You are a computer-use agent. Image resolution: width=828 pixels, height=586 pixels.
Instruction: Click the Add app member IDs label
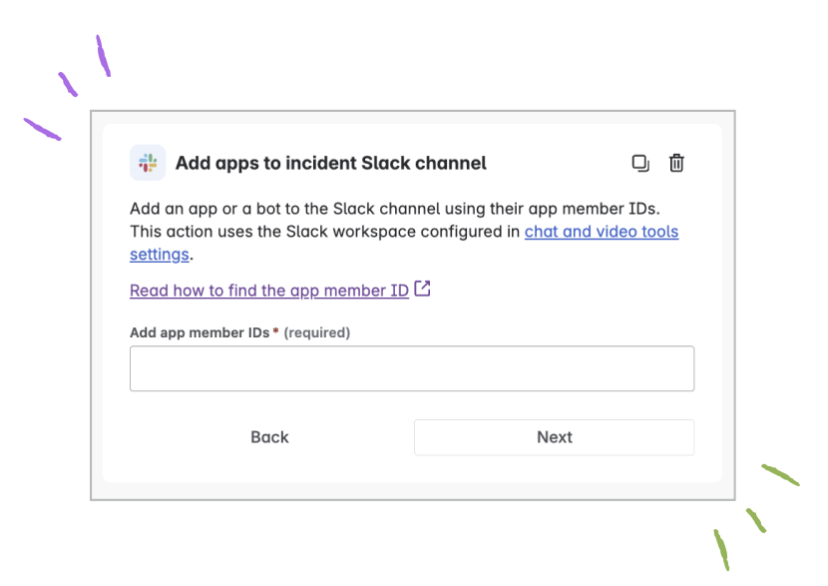(200, 333)
